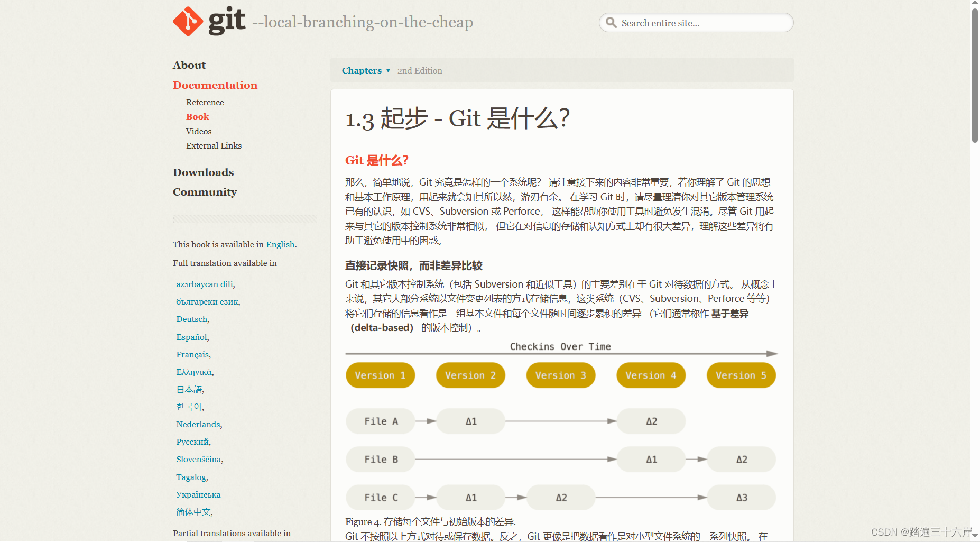The width and height of the screenshot is (980, 542).
Task: Open the Deutsch translation
Action: coord(192,319)
